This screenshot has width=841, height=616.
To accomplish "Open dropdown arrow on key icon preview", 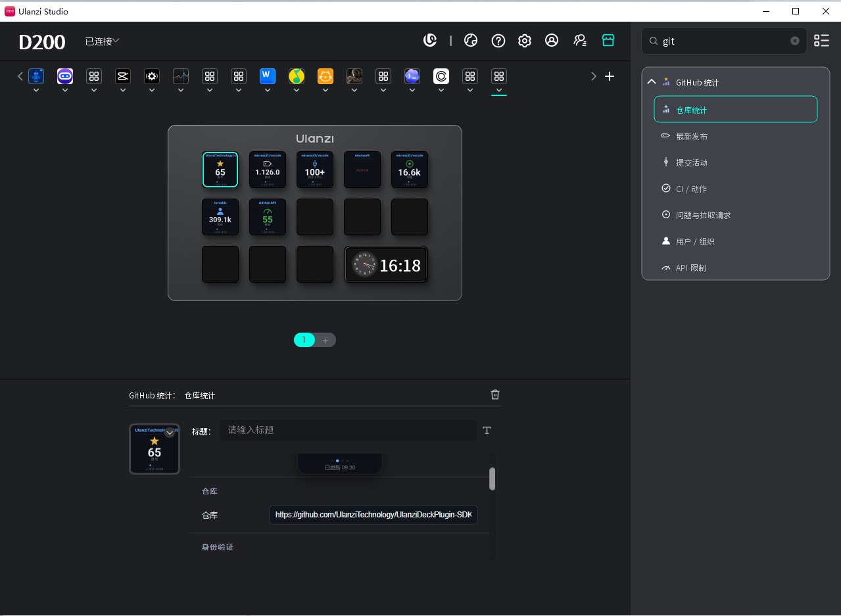I will [x=170, y=433].
